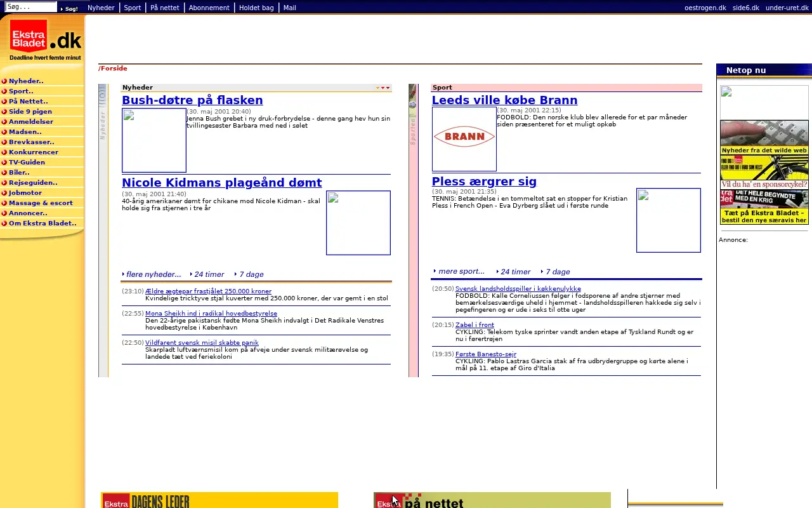Visit the side6.dk link
Image resolution: width=812 pixels, height=508 pixels.
click(746, 8)
